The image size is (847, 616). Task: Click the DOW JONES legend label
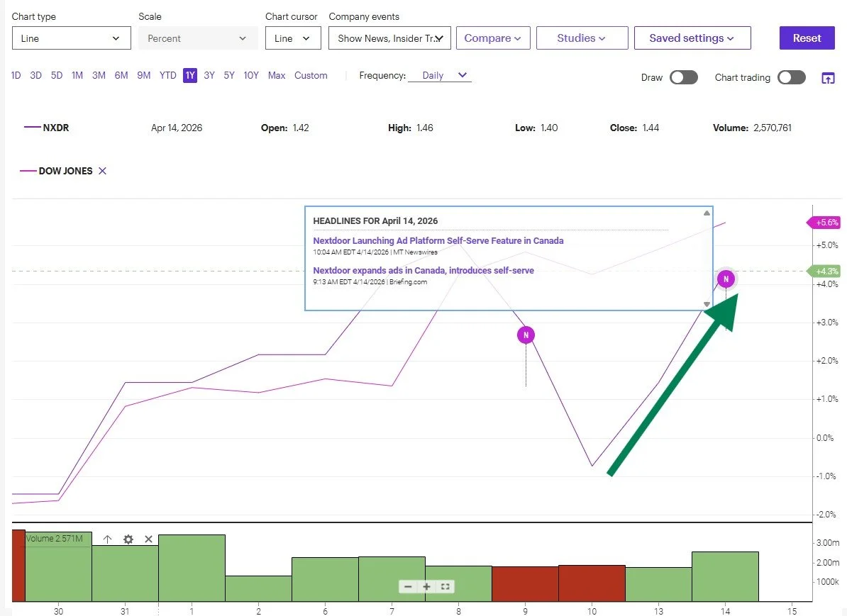(65, 171)
